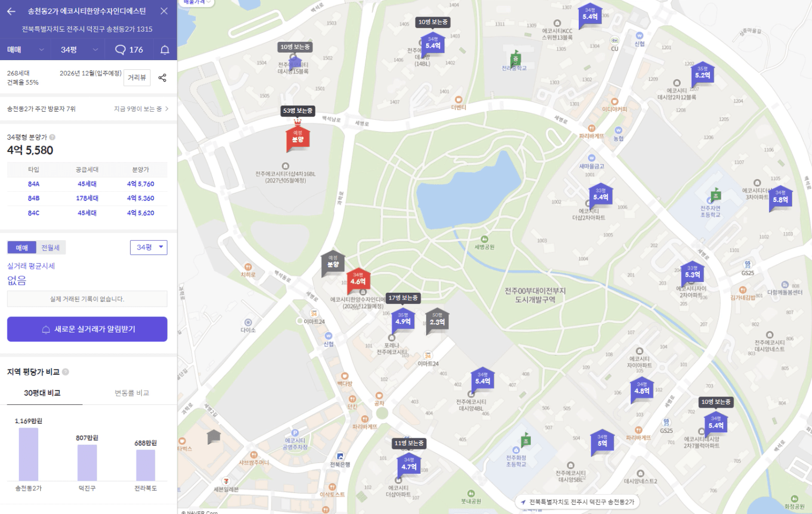This screenshot has height=514, width=812.
Task: Select the 변동률 비교 tab
Action: click(x=132, y=393)
